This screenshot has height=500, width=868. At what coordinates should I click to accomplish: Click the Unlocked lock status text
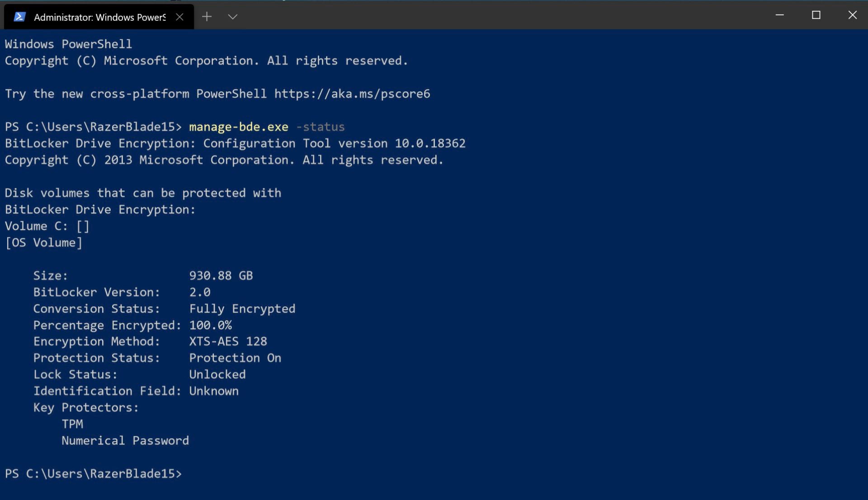217,374
